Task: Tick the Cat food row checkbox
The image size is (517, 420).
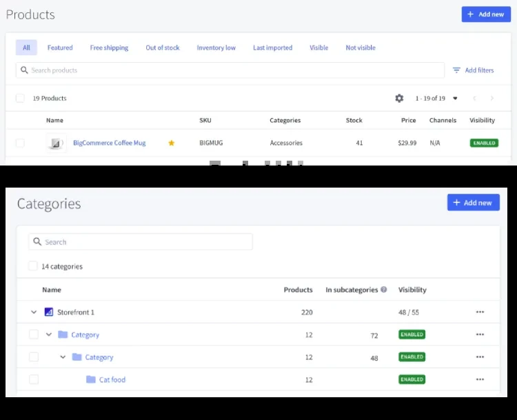Action: 34,379
